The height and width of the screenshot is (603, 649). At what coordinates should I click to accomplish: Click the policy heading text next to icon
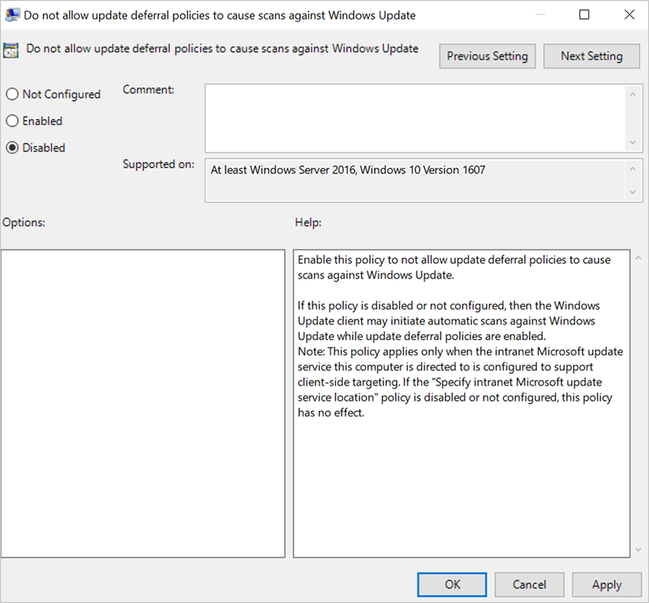click(222, 48)
